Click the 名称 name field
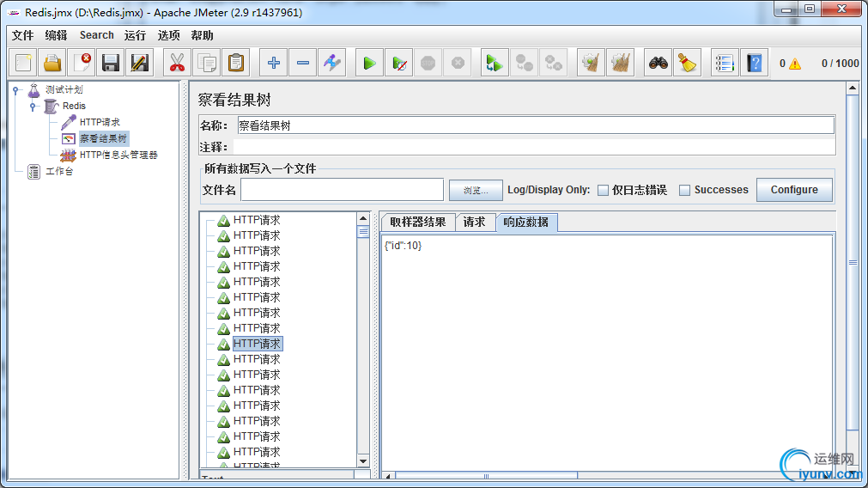The image size is (868, 488). click(x=535, y=125)
